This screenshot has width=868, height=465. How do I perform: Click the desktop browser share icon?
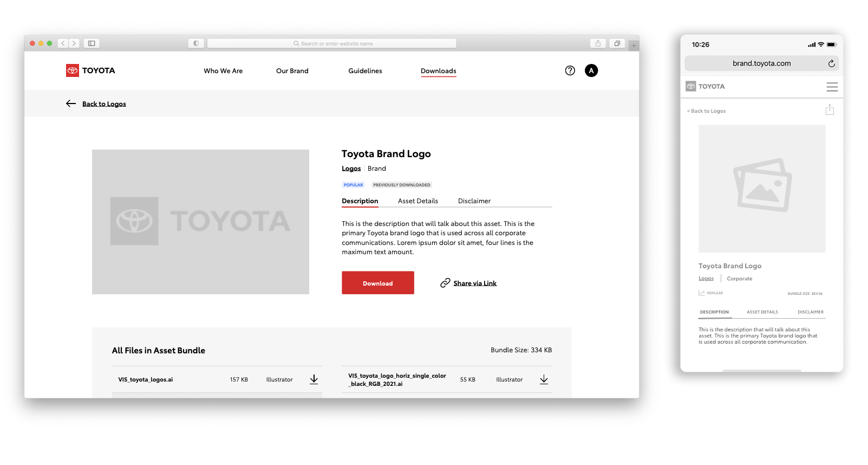click(598, 43)
